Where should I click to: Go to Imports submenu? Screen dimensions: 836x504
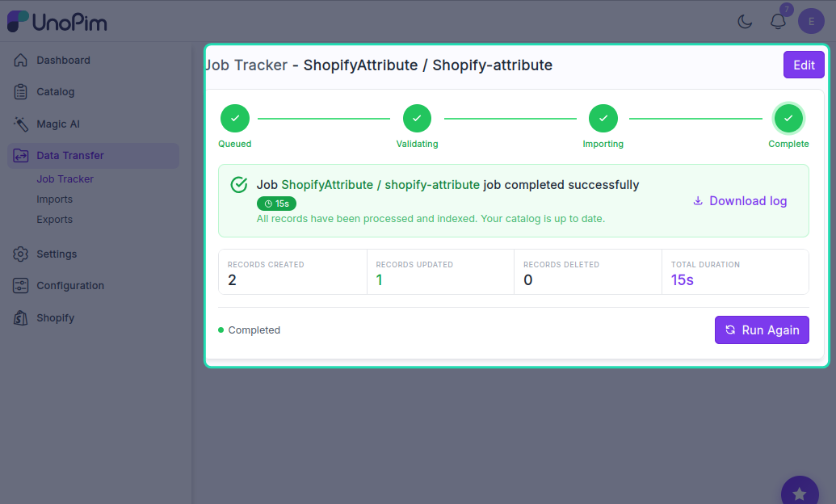54,199
